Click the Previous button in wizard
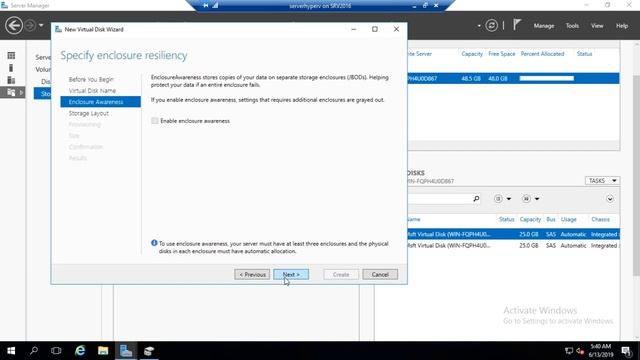This screenshot has height=360, width=640. (x=252, y=274)
